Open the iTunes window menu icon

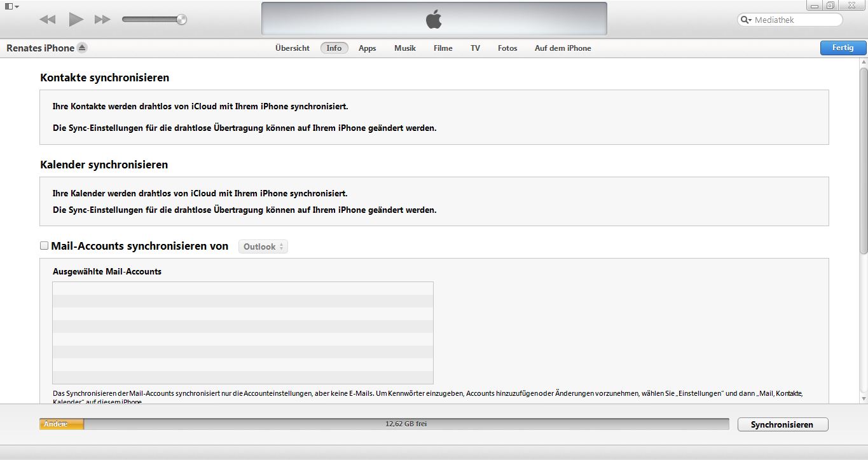[11, 6]
